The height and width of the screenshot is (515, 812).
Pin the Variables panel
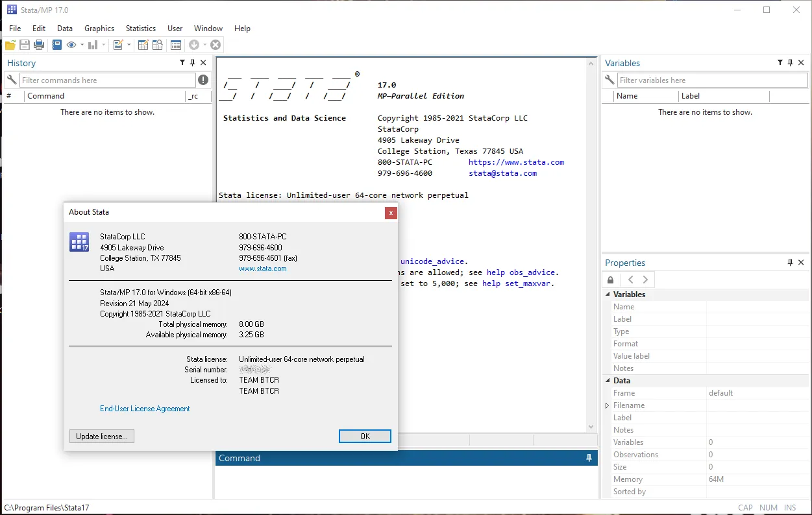pos(790,63)
